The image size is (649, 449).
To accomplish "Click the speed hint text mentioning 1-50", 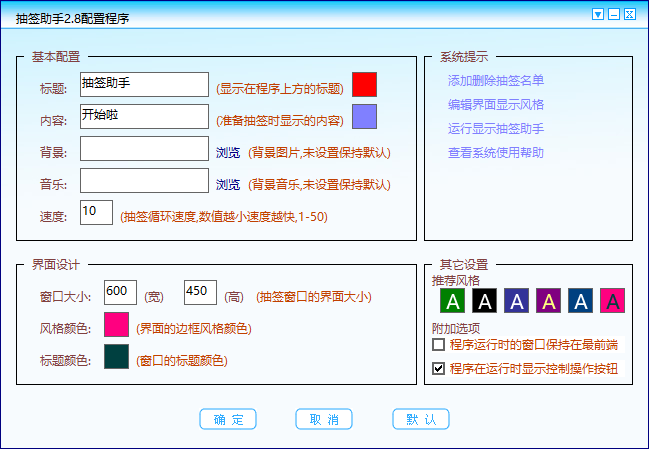I will point(224,216).
